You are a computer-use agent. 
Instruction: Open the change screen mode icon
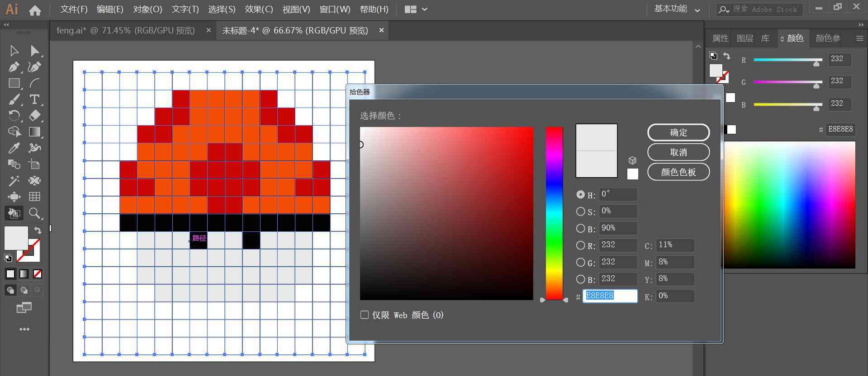24,308
